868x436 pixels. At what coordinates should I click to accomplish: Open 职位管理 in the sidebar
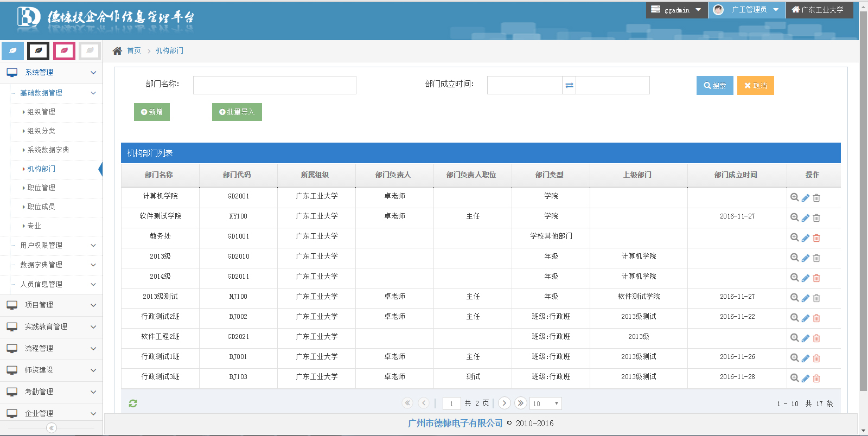tap(41, 188)
